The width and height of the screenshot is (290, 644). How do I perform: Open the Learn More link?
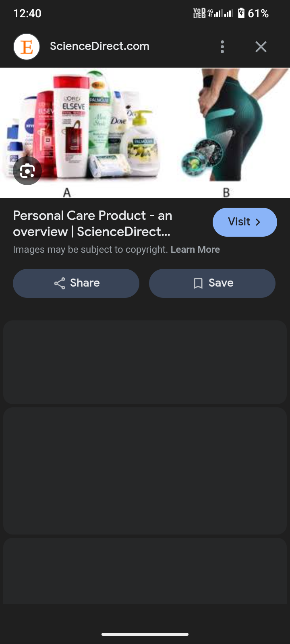[x=195, y=250]
